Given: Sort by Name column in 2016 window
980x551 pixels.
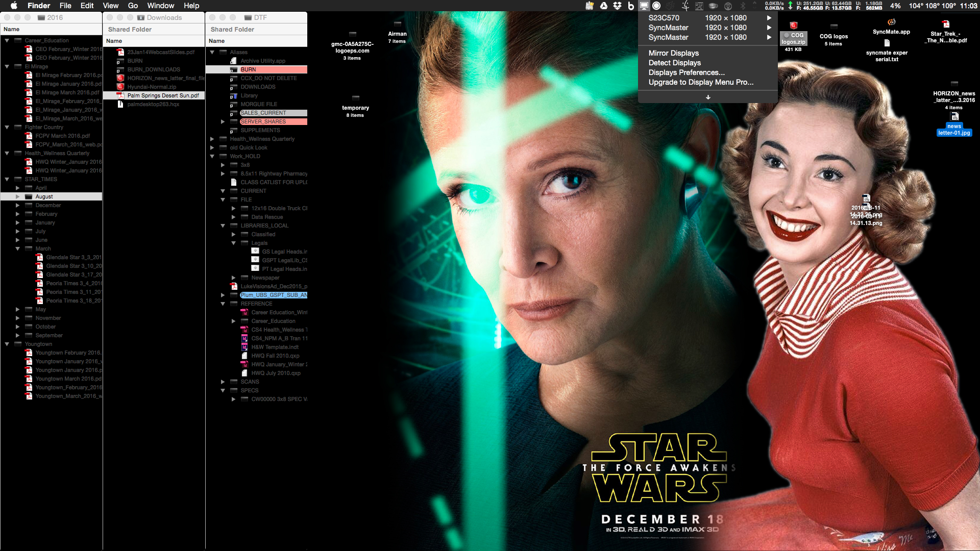Looking at the screenshot, I should point(51,29).
